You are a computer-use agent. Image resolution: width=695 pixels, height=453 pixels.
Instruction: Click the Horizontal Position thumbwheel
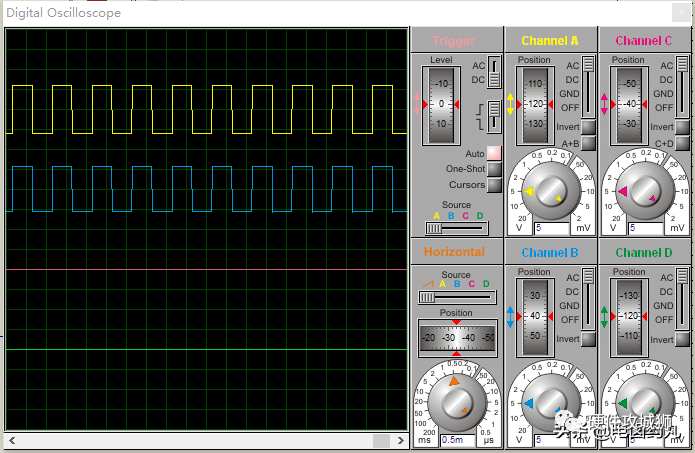click(457, 337)
